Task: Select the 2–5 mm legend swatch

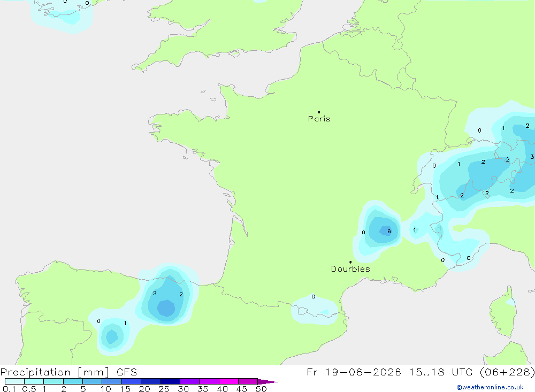Action: [x=73, y=381]
